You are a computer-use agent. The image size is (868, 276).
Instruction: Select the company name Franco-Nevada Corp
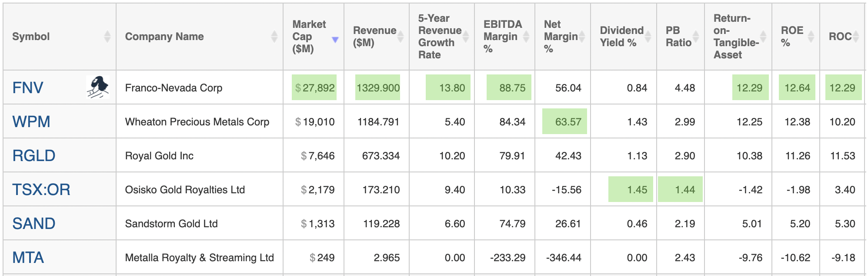pyautogui.click(x=174, y=88)
